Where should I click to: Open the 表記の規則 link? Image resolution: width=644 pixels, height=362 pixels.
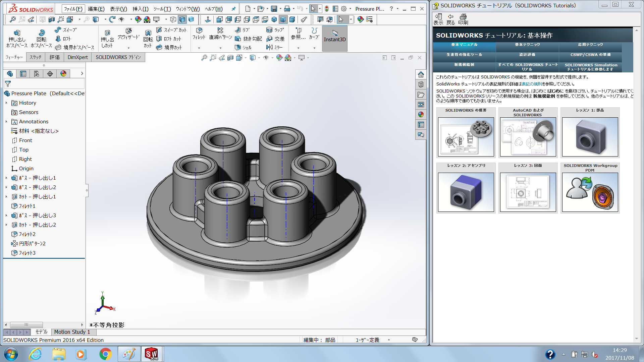pyautogui.click(x=532, y=84)
